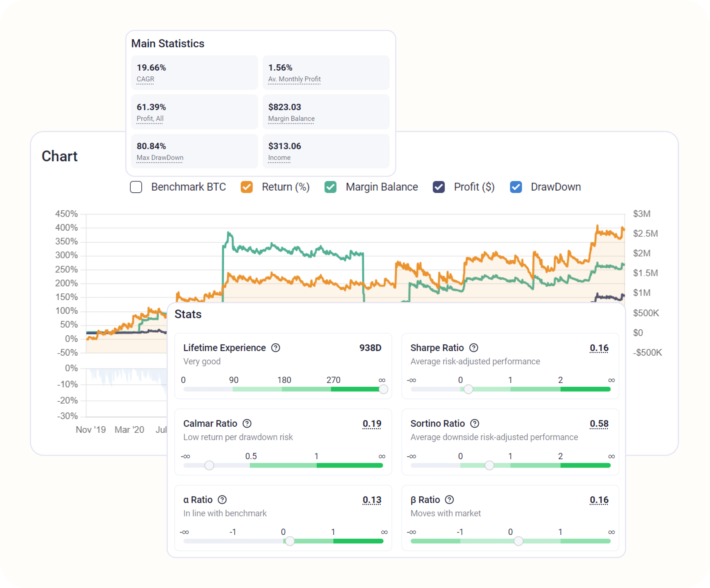Click the CAGR label under 19.66%

coord(145,79)
